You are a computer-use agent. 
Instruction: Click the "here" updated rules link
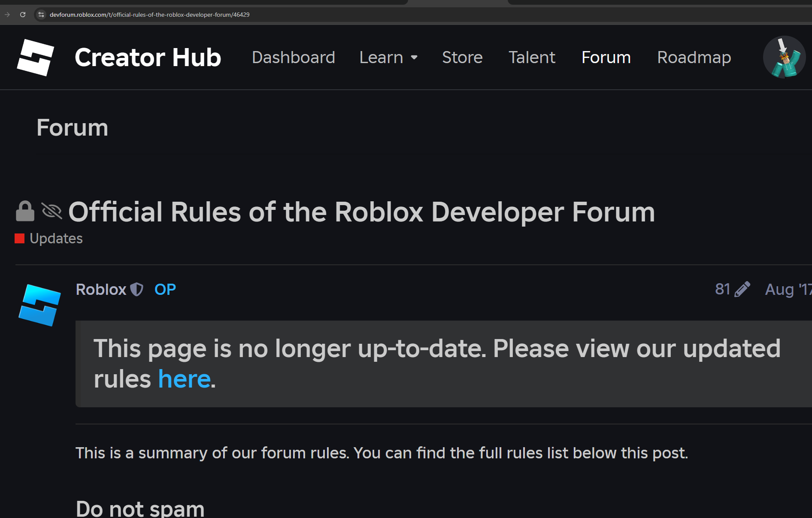(x=184, y=378)
